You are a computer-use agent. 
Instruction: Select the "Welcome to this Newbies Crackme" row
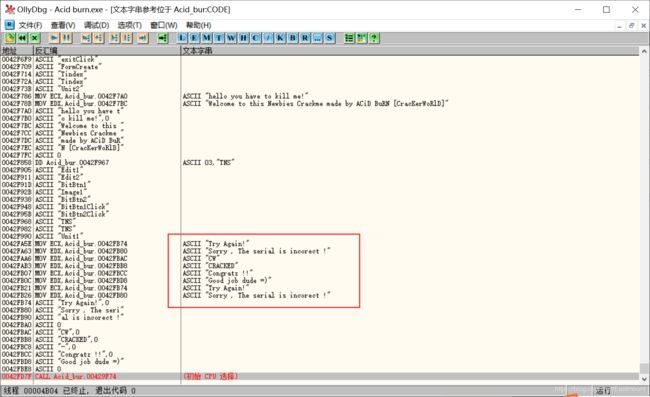[320, 104]
